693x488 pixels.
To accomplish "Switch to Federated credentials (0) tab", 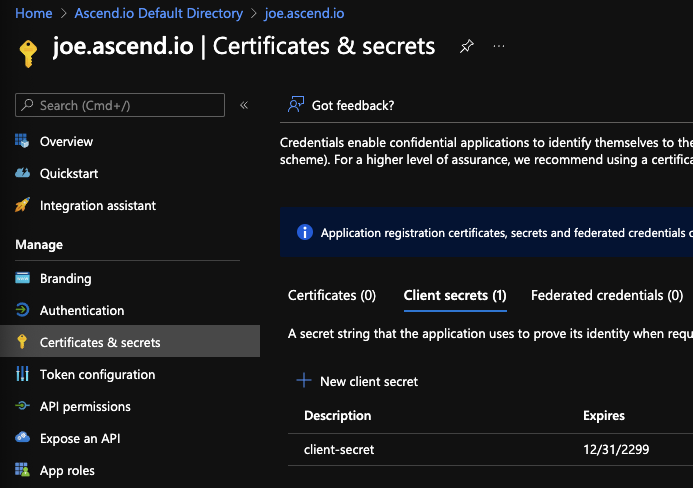I will 607,296.
